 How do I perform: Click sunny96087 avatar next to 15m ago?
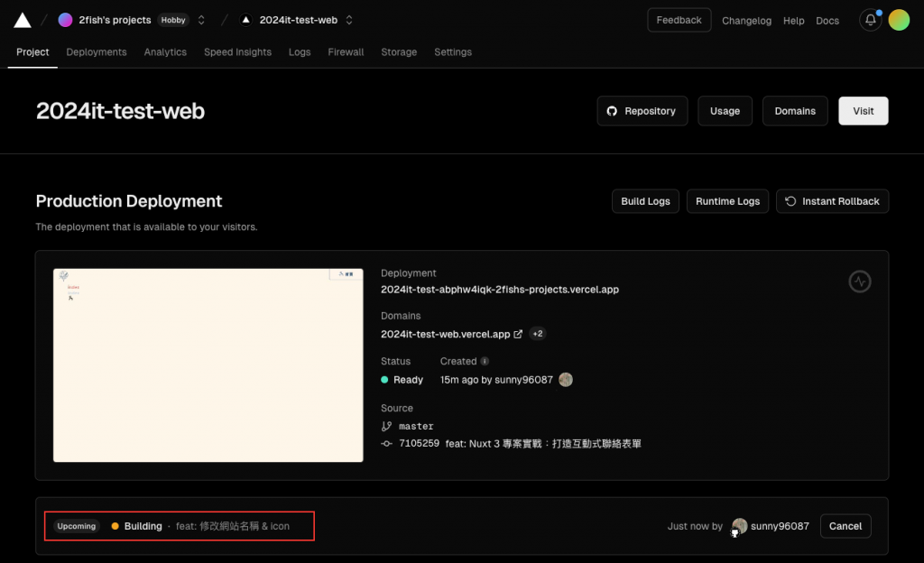tap(566, 380)
